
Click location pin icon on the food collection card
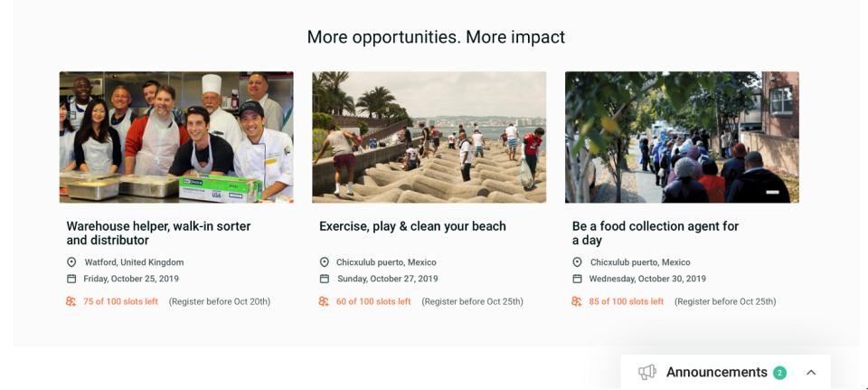click(x=578, y=262)
